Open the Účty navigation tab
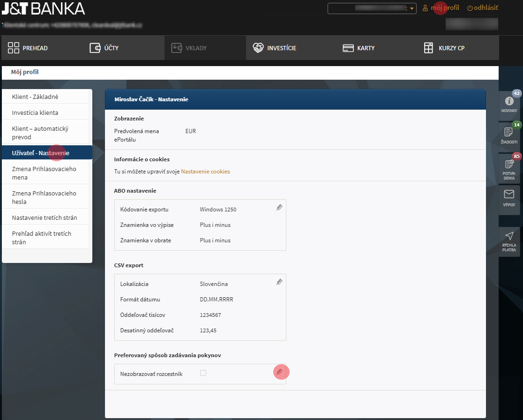The width and height of the screenshot is (523, 420). click(x=104, y=48)
